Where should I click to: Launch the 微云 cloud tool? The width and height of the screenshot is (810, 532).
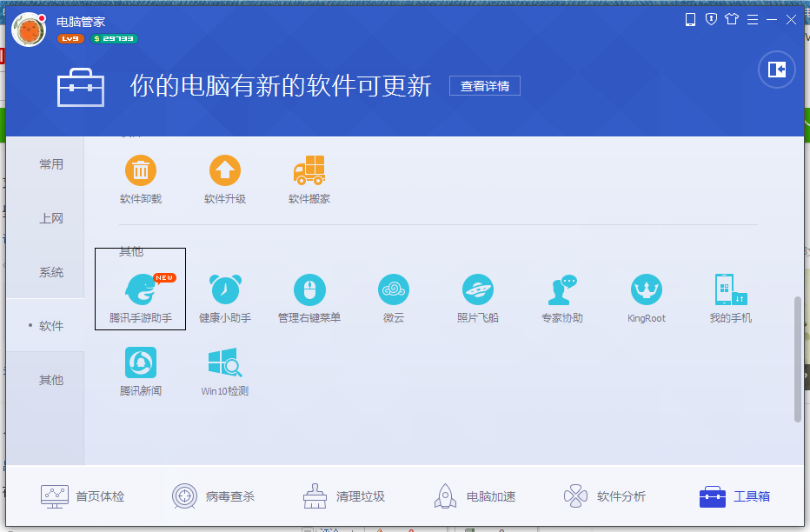(393, 298)
